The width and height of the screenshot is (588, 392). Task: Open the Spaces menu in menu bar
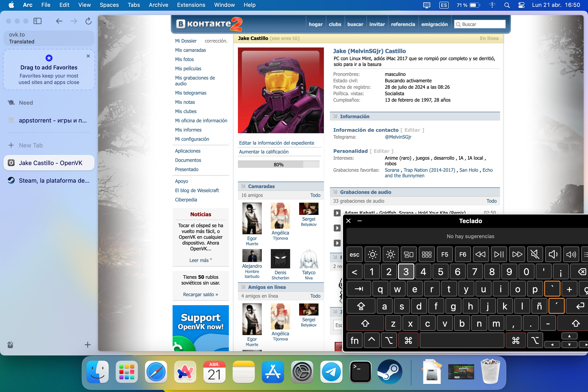click(x=109, y=5)
